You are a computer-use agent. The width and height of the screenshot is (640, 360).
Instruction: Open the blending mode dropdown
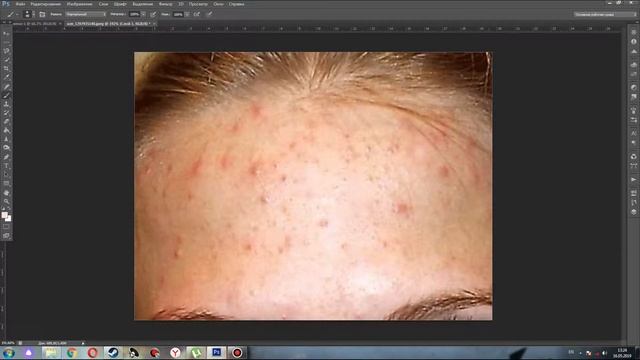click(85, 14)
